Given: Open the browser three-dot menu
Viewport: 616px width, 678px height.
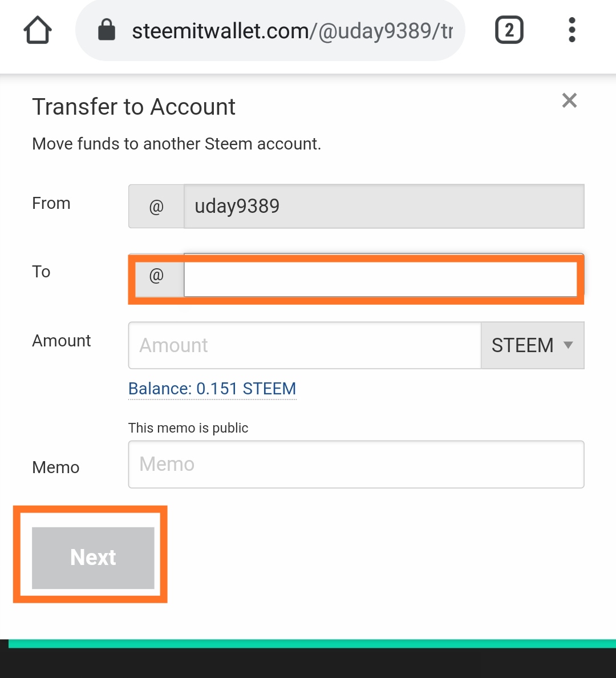Looking at the screenshot, I should (x=572, y=30).
